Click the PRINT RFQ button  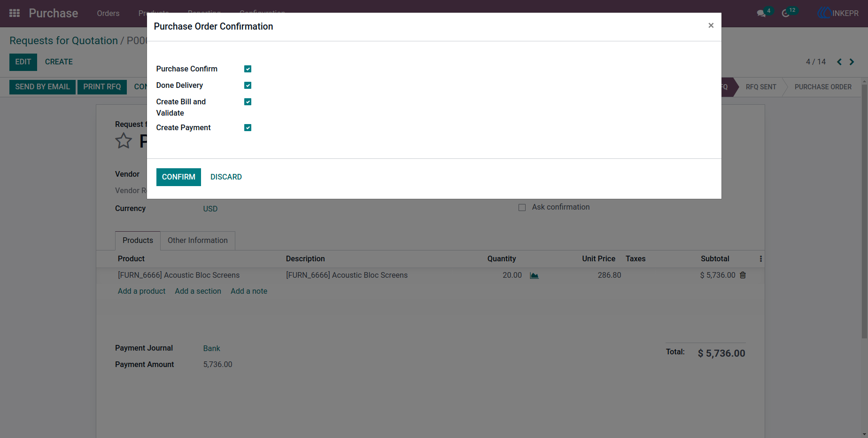tap(102, 87)
